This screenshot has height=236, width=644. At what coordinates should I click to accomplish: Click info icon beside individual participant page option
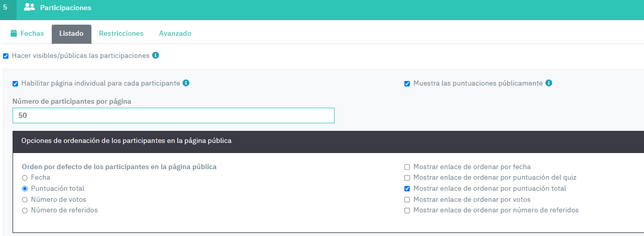(186, 83)
